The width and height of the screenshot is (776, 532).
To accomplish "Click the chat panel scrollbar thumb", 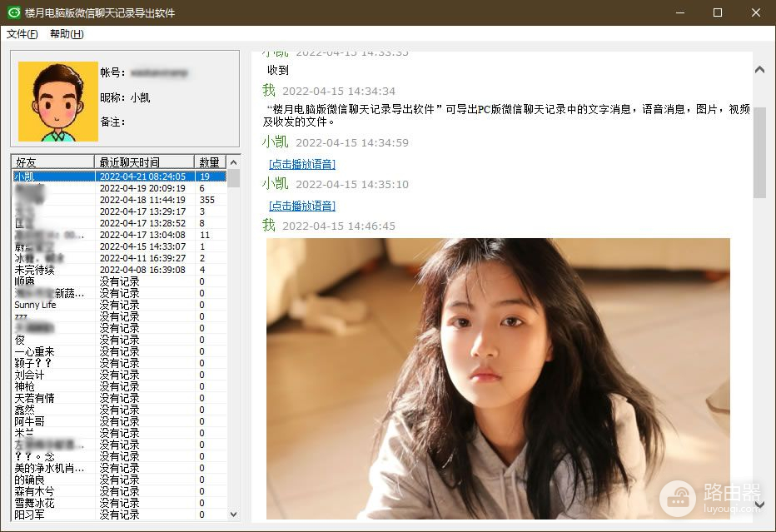I will click(x=759, y=152).
